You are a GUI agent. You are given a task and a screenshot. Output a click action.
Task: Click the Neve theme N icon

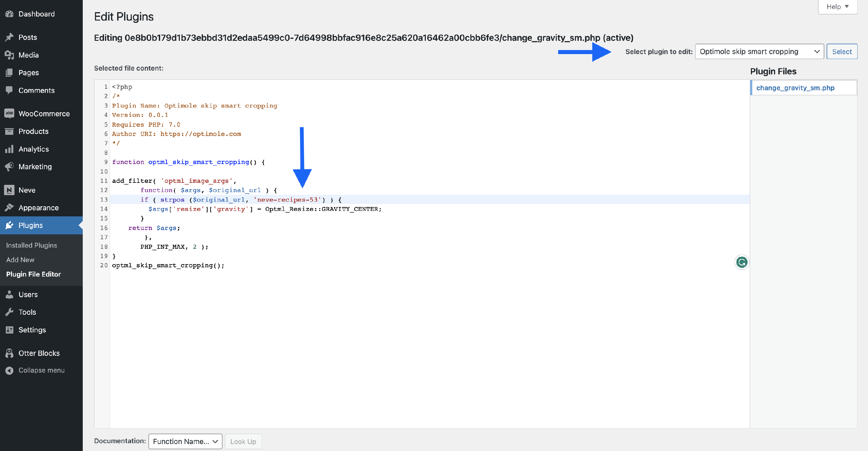[x=10, y=190]
